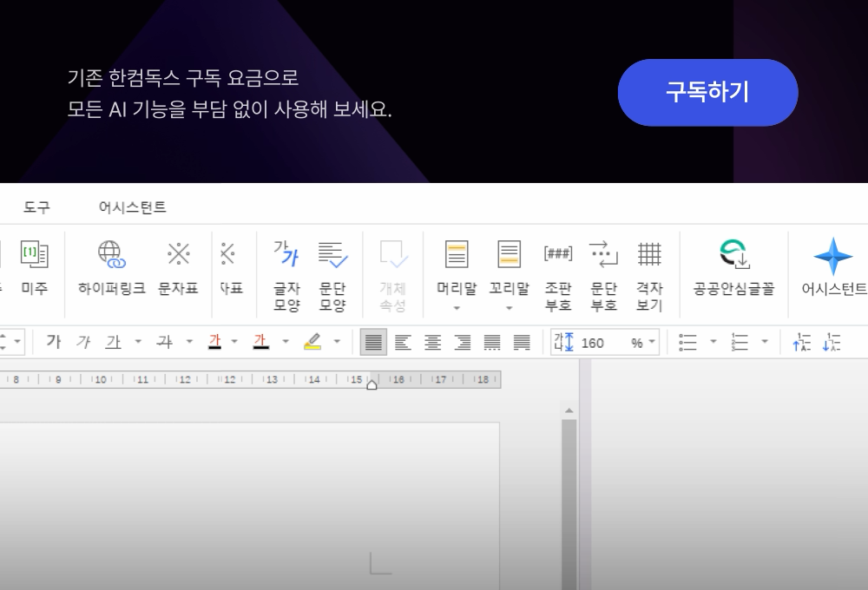Apply bulleted list formatting
Viewport: 868px width, 590px height.
(687, 342)
